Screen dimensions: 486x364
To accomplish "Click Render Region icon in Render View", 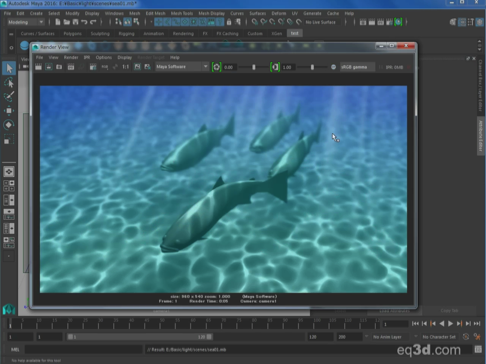I will pos(49,67).
